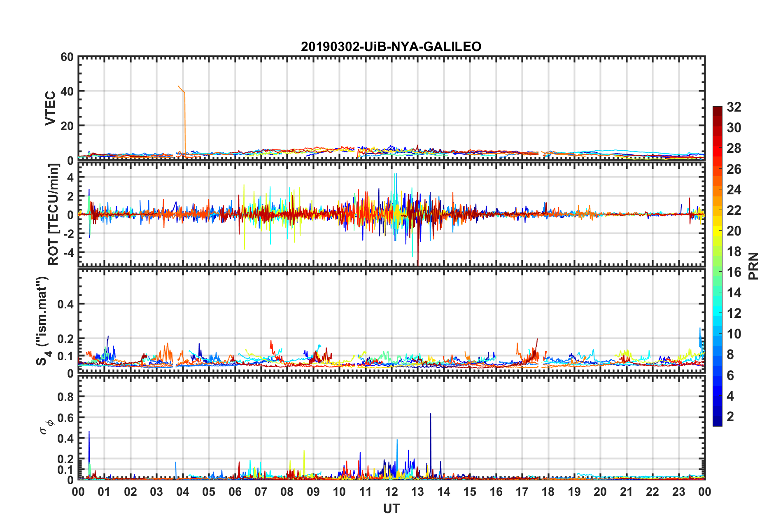This screenshot has height=532, width=783.
Task: Click the ROT [TECU/min] axis label
Action: tap(54, 215)
